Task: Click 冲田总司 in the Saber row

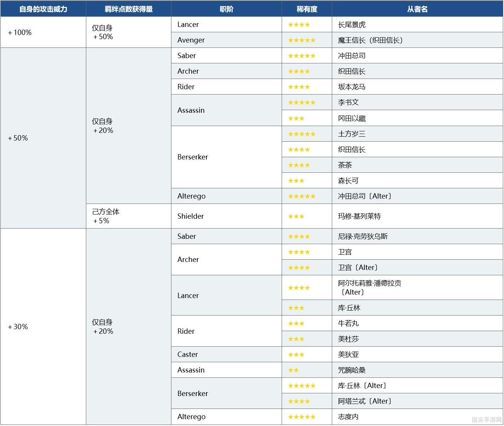Action: click(352, 56)
